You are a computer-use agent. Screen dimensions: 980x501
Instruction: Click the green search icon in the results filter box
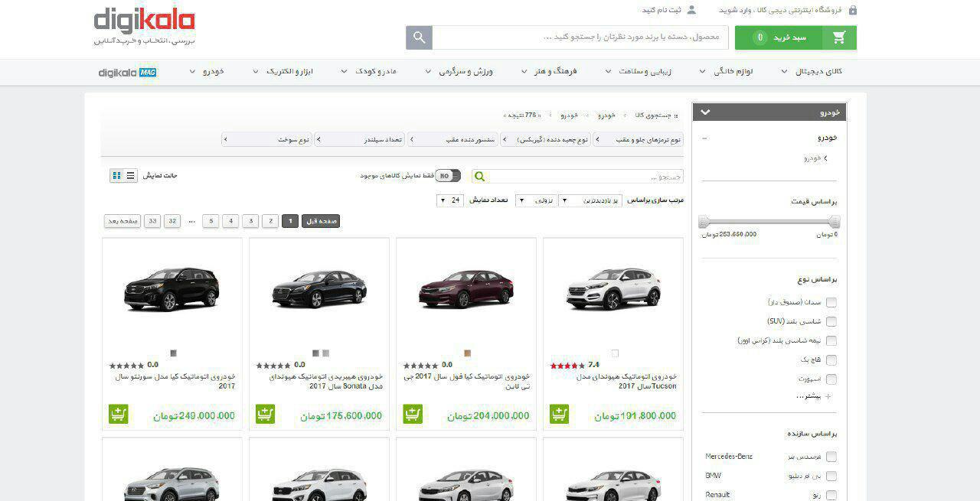pyautogui.click(x=480, y=176)
